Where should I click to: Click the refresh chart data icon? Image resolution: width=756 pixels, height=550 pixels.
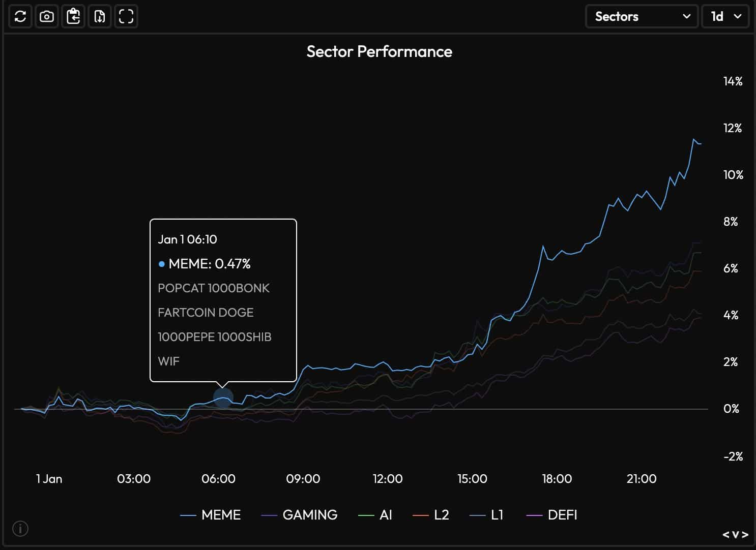click(x=20, y=17)
